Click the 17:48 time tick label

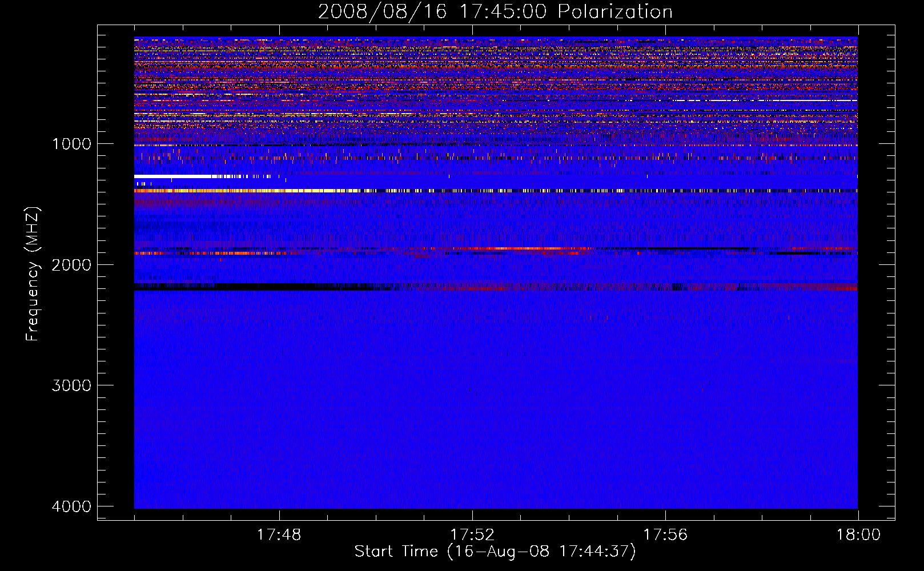pos(279,535)
